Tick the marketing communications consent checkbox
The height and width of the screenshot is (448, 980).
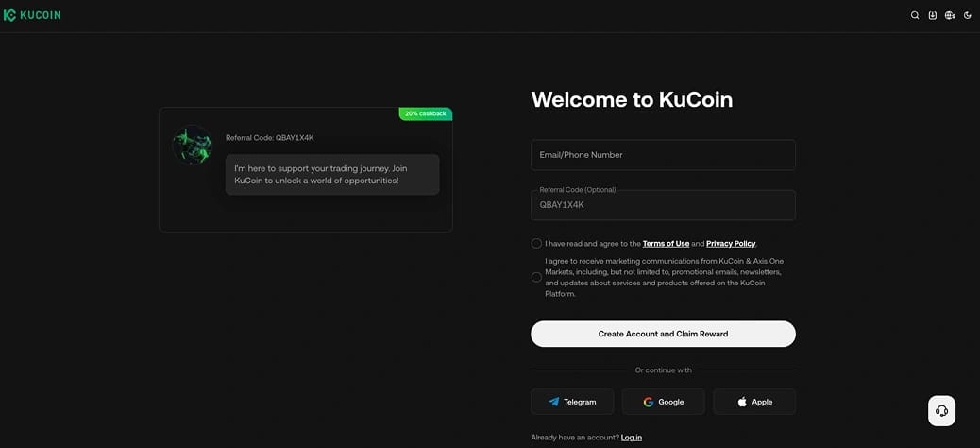coord(536,277)
